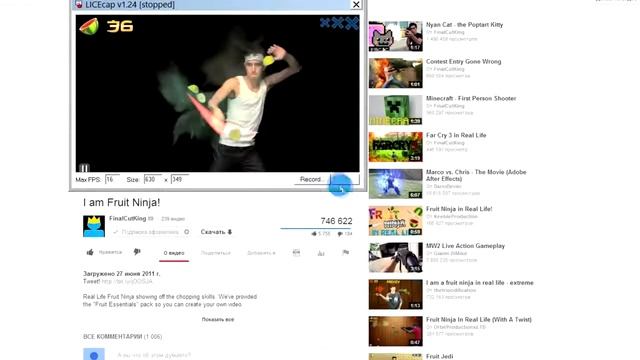
Task: Click the likes count beside thumbs-up
Action: coord(324,234)
